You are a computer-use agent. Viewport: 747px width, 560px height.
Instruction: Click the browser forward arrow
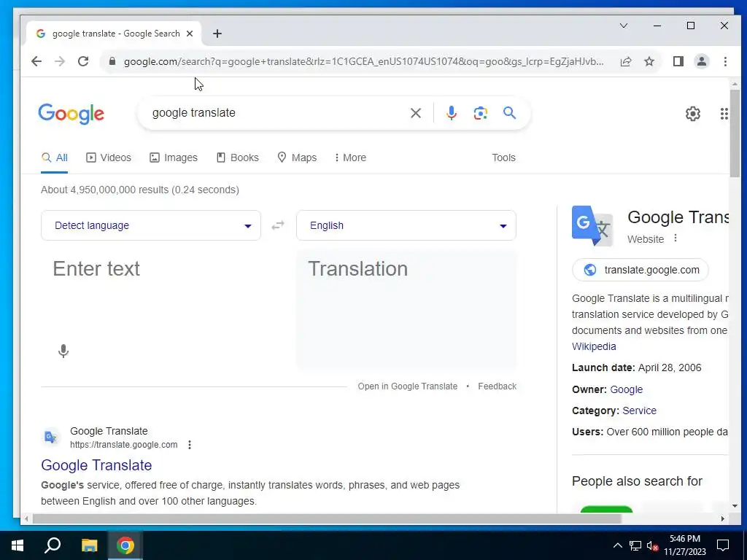coord(60,61)
